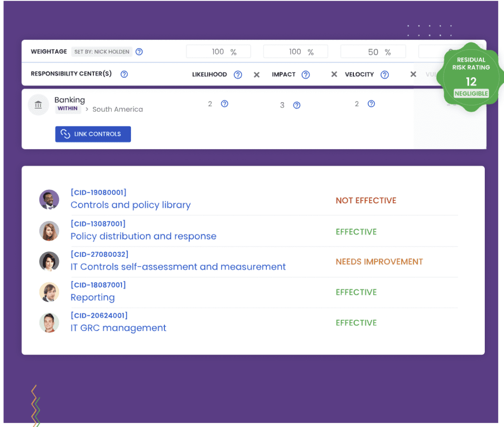Open help for Responsibility Center(s)
504x427 pixels.
[x=124, y=74]
